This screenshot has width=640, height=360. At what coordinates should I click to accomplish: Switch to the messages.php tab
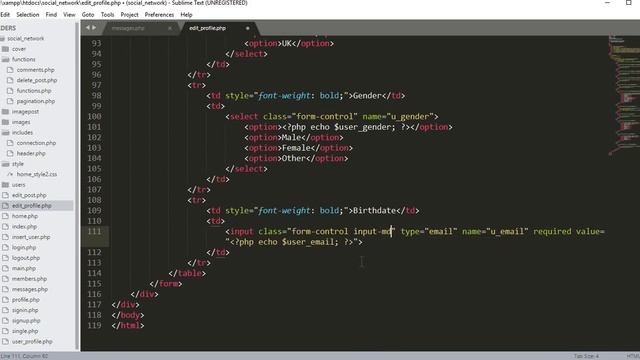(x=128, y=28)
